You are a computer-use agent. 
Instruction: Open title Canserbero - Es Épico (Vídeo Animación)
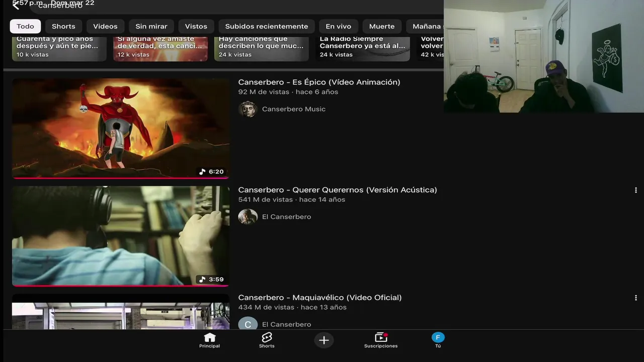click(319, 82)
